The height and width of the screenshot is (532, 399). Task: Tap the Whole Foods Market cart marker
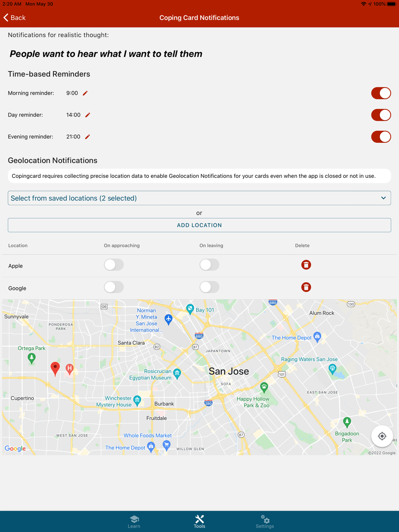[x=167, y=445]
